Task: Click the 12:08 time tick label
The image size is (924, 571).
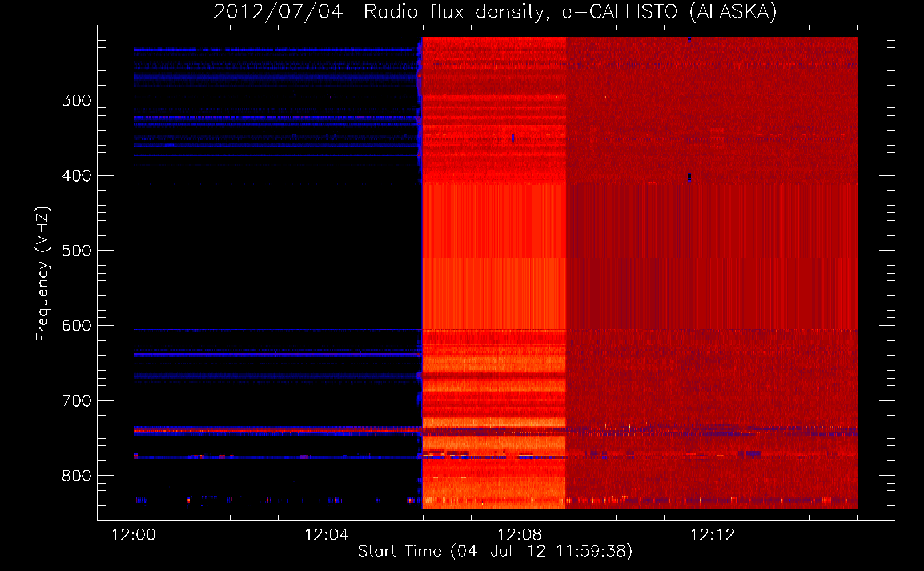Action: (520, 535)
